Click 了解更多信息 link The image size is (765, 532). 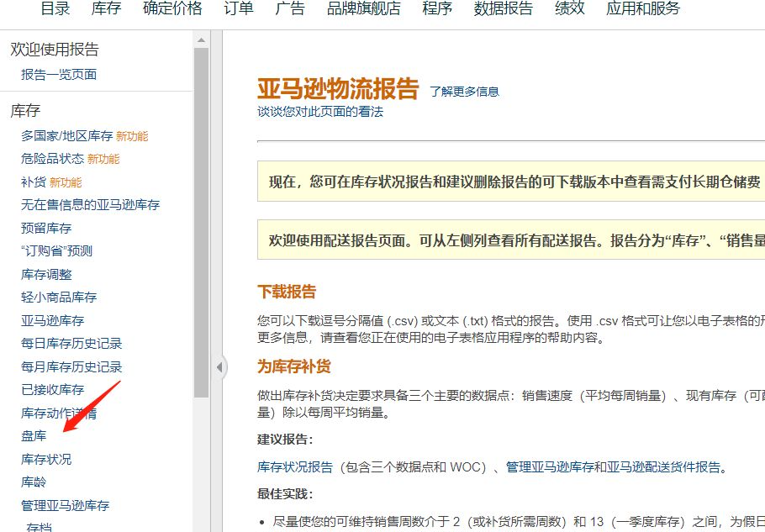pos(464,92)
